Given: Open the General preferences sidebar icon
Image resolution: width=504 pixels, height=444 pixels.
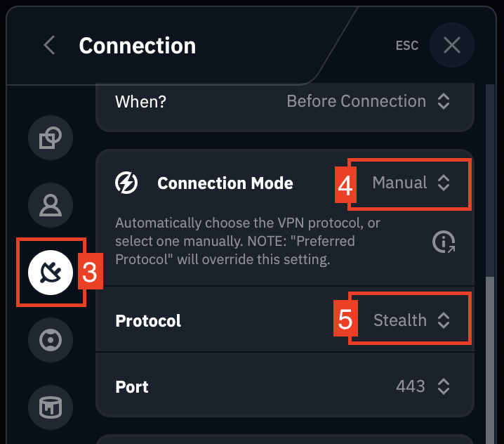Looking at the screenshot, I should click(51, 138).
